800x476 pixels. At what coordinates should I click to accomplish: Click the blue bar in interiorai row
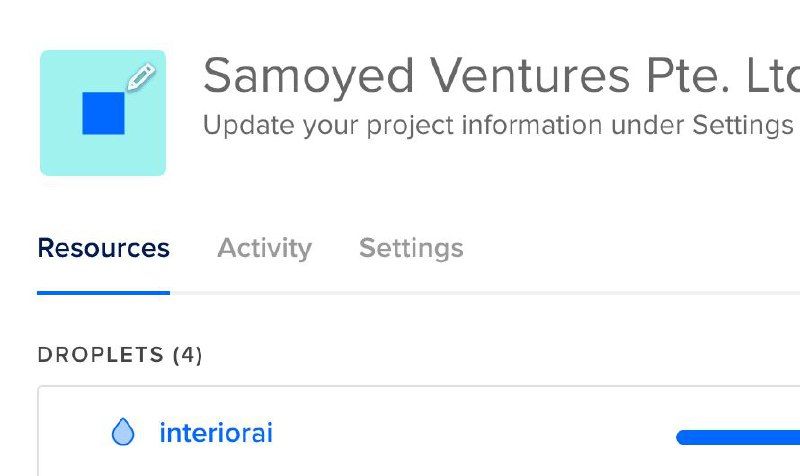tap(738, 437)
